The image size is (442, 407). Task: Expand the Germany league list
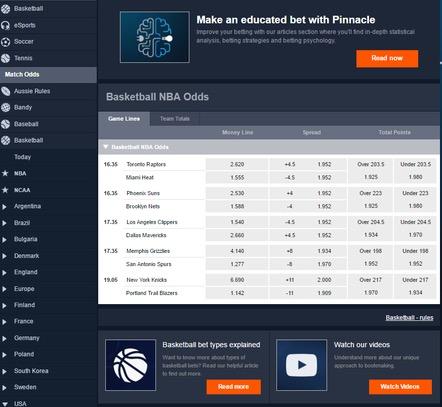coord(4,338)
